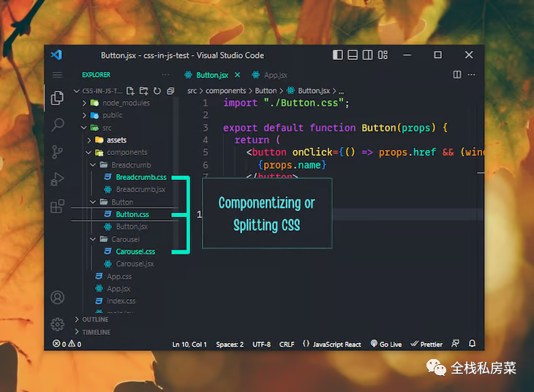Image resolution: width=534 pixels, height=392 pixels.
Task: Click Go Live in status bar
Action: [x=386, y=344]
